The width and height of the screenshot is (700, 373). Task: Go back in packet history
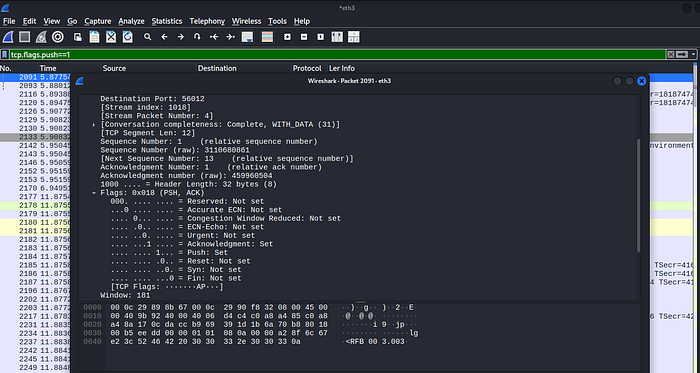click(164, 37)
